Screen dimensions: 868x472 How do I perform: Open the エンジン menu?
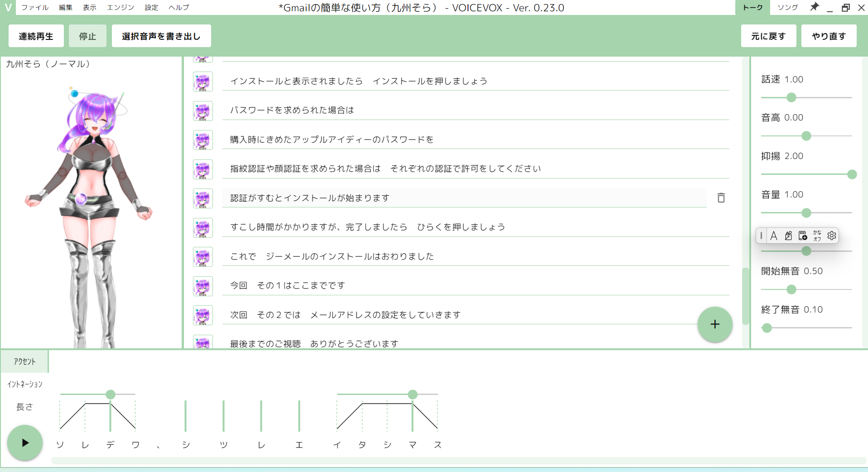click(120, 7)
